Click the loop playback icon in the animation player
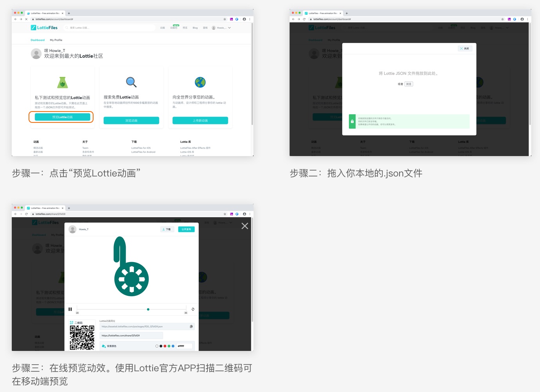The width and height of the screenshot is (540, 392). coord(193,309)
